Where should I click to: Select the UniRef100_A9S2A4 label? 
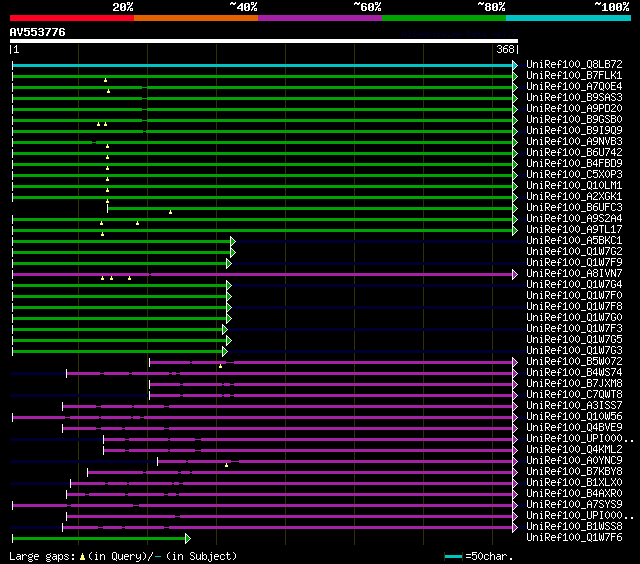point(574,219)
